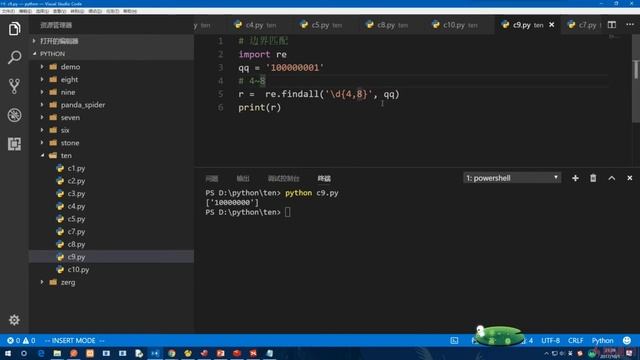Image resolution: width=640 pixels, height=360 pixels.
Task: Click the Python icon on c4.py tab
Action: point(238,24)
